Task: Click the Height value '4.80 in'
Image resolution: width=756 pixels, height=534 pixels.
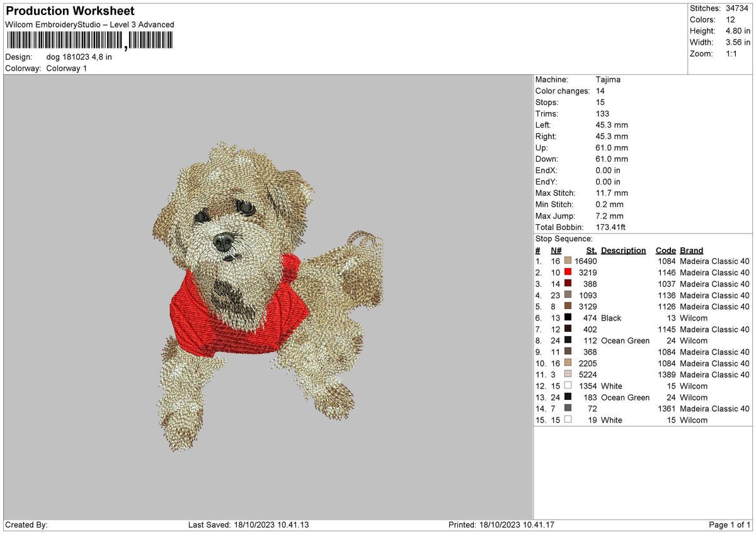Action: [x=738, y=31]
